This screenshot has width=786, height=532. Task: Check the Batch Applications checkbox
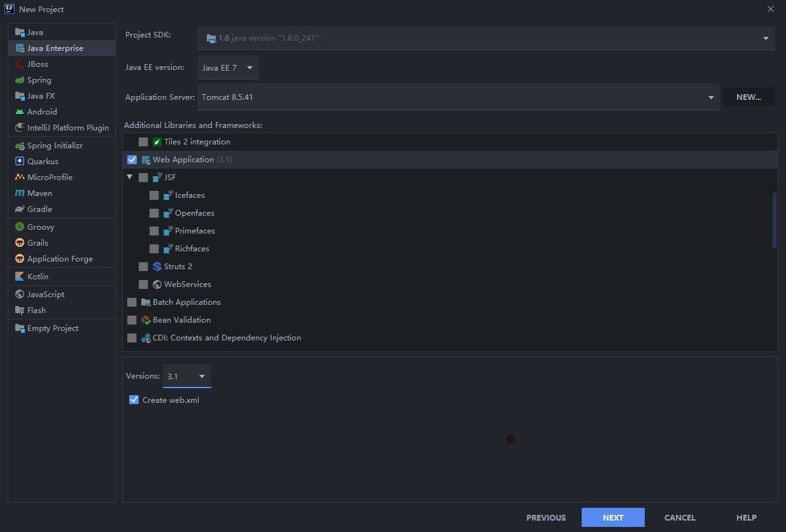(132, 302)
